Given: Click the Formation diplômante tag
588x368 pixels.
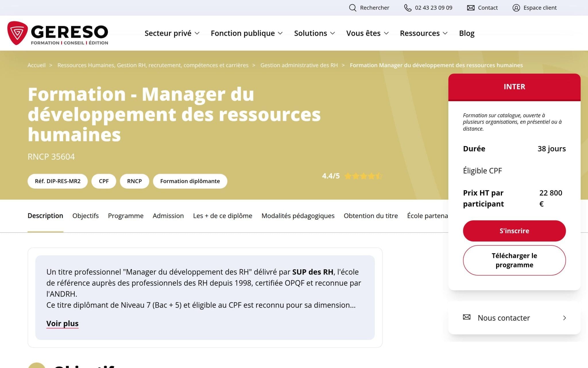Looking at the screenshot, I should click(x=190, y=181).
